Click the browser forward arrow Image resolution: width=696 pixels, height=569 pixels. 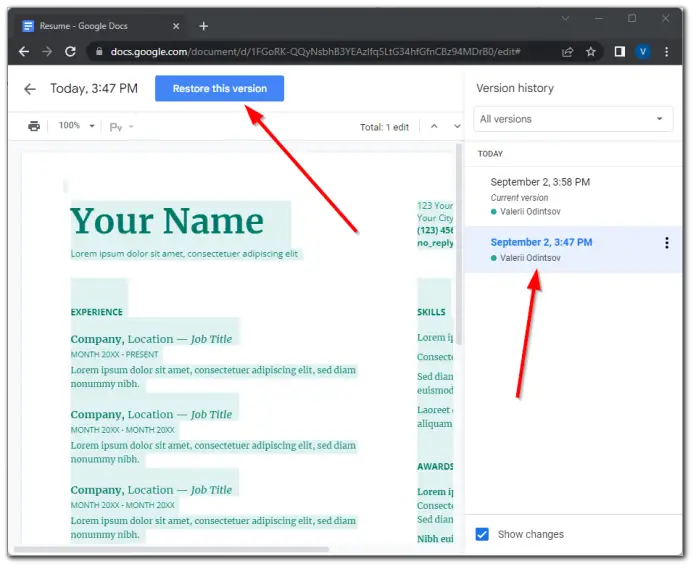point(47,51)
